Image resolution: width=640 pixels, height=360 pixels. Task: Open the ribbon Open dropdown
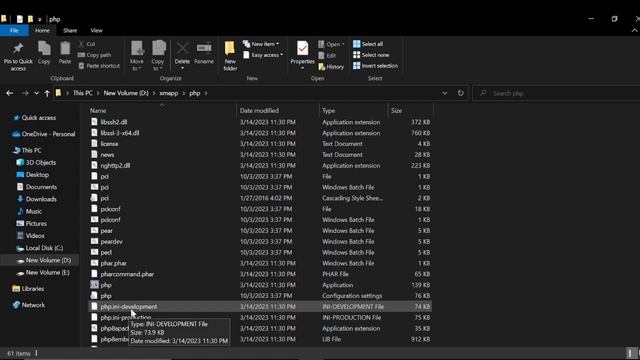click(x=331, y=44)
